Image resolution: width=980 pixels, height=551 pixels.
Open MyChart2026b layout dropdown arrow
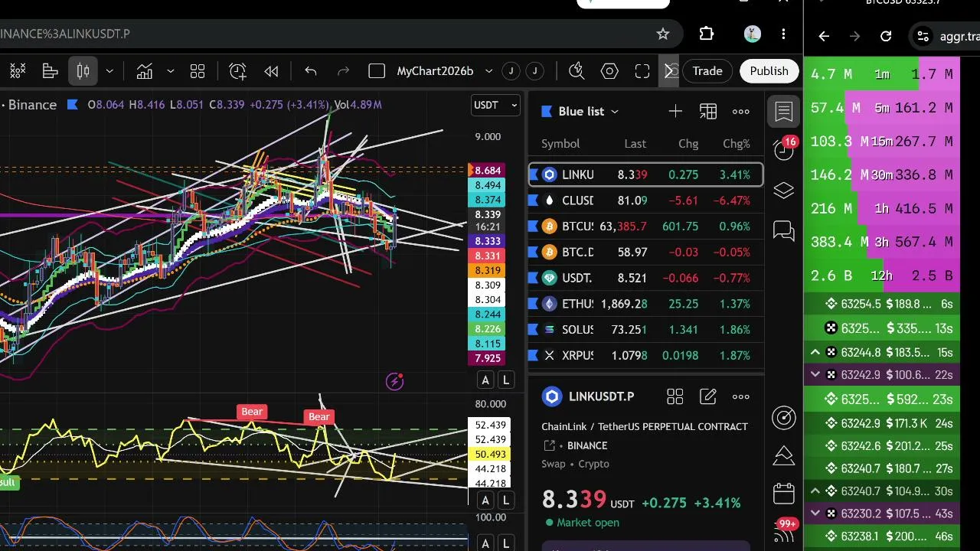coord(488,71)
